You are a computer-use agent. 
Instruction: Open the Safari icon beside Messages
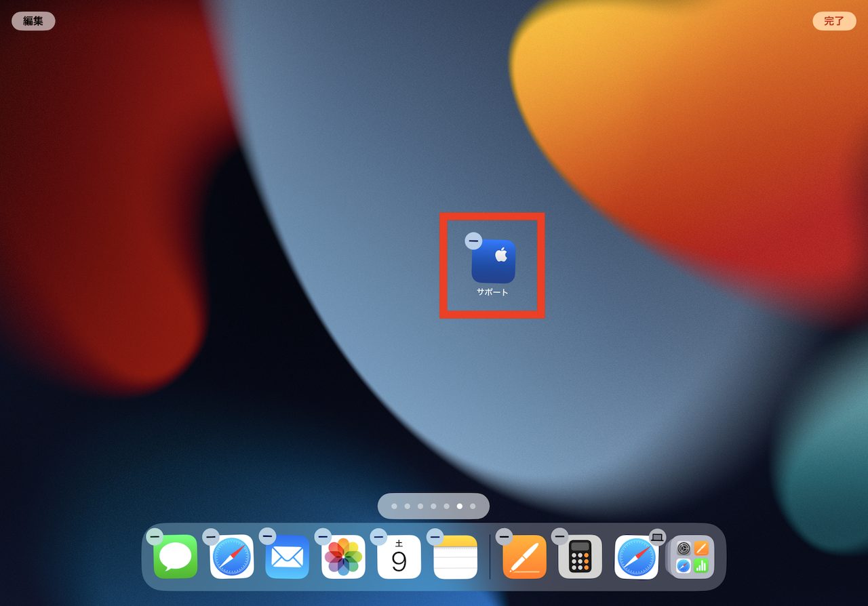pyautogui.click(x=232, y=557)
